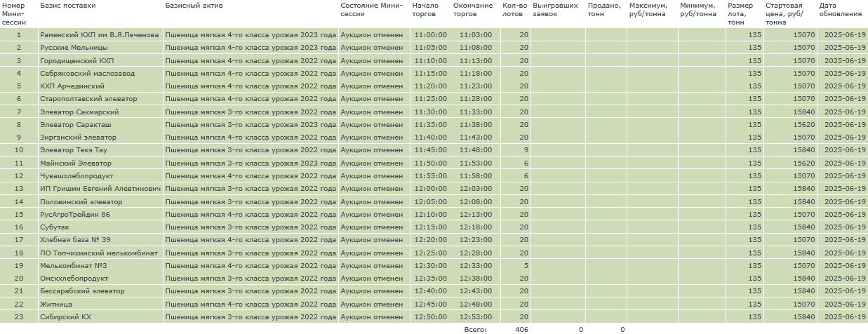Click start time 11:00:00 cell
868x334 pixels.
431,34
